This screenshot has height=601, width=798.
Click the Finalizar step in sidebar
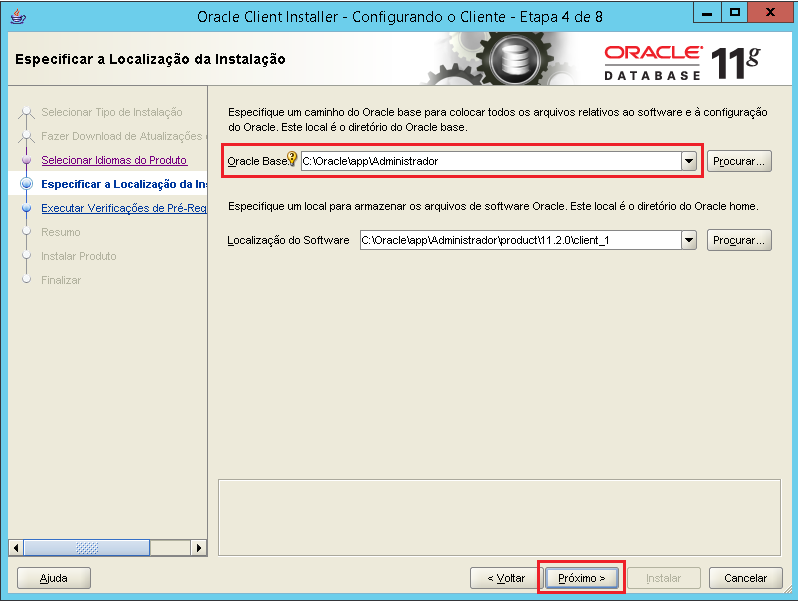tap(61, 280)
